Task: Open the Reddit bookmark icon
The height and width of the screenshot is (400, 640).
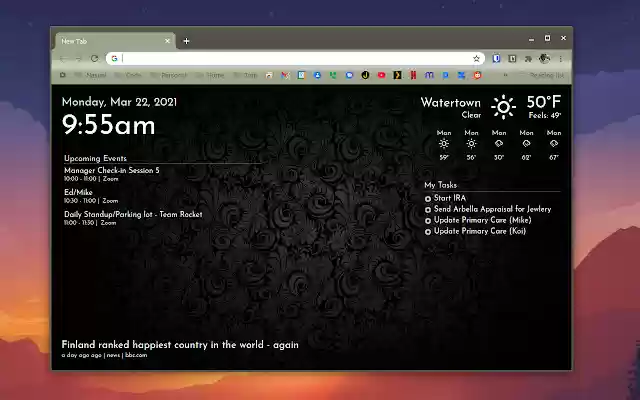Action: [477, 75]
